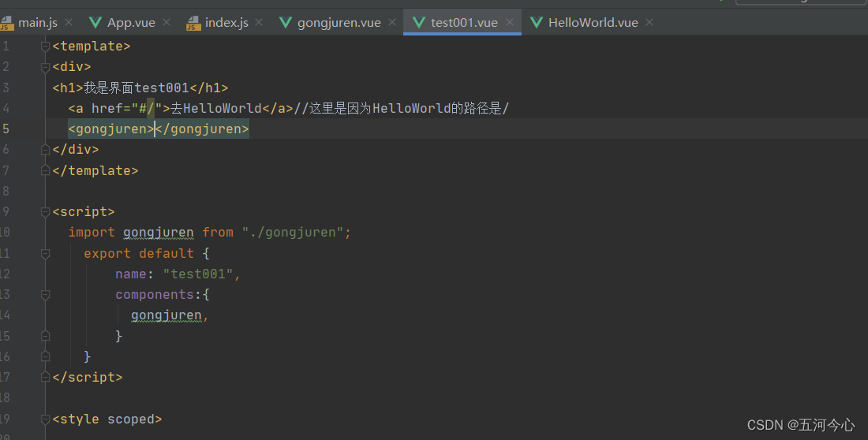The image size is (868, 440).
Task: Close the test001.vue tab
Action: pyautogui.click(x=509, y=22)
